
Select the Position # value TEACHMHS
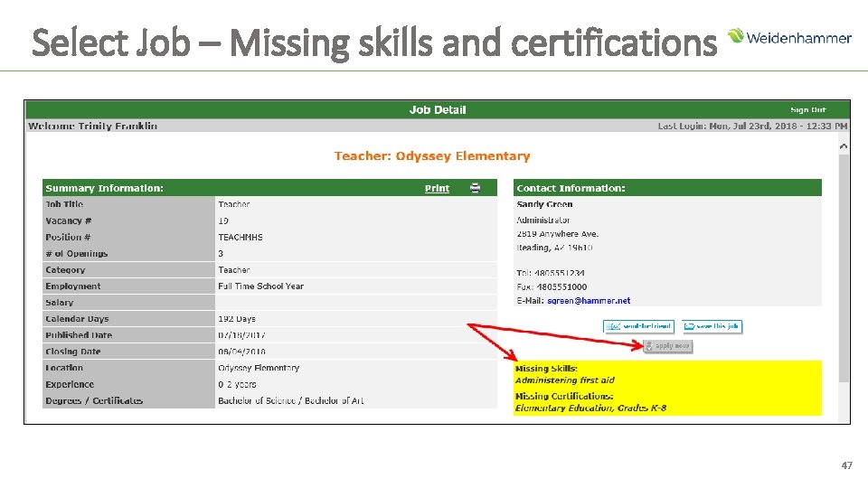tap(241, 238)
